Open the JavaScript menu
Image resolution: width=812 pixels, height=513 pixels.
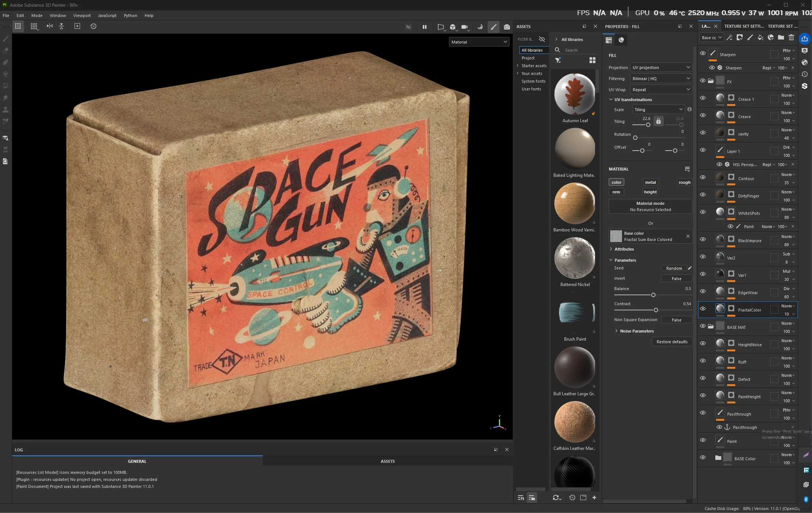[107, 16]
